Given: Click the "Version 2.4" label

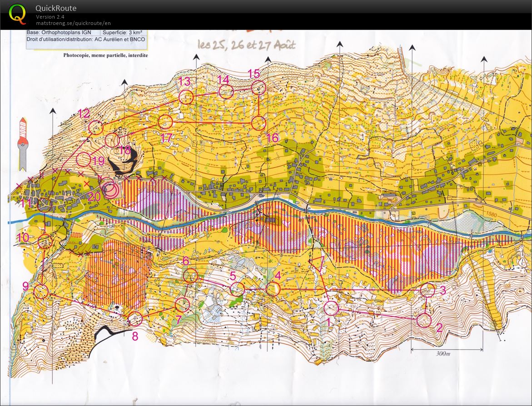Looking at the screenshot, I should pyautogui.click(x=50, y=17).
